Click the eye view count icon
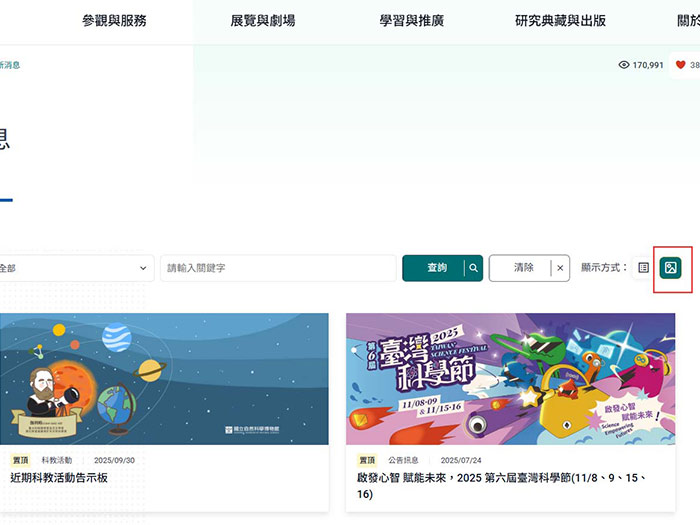Image resolution: width=700 pixels, height=525 pixels. click(x=624, y=65)
